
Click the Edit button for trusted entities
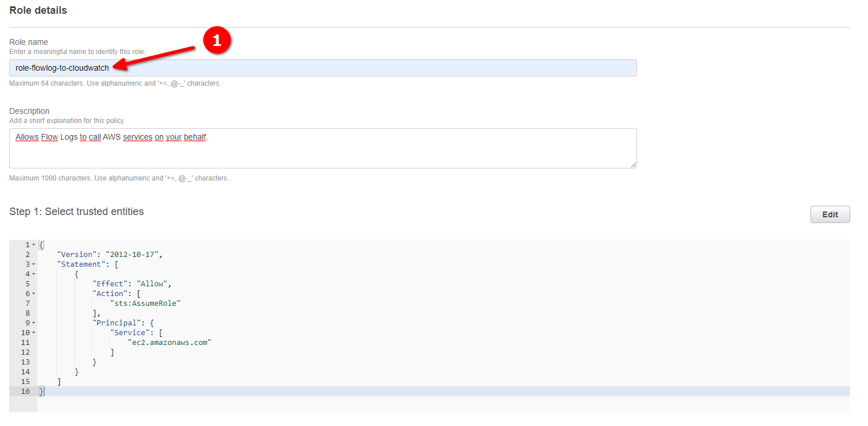click(829, 214)
